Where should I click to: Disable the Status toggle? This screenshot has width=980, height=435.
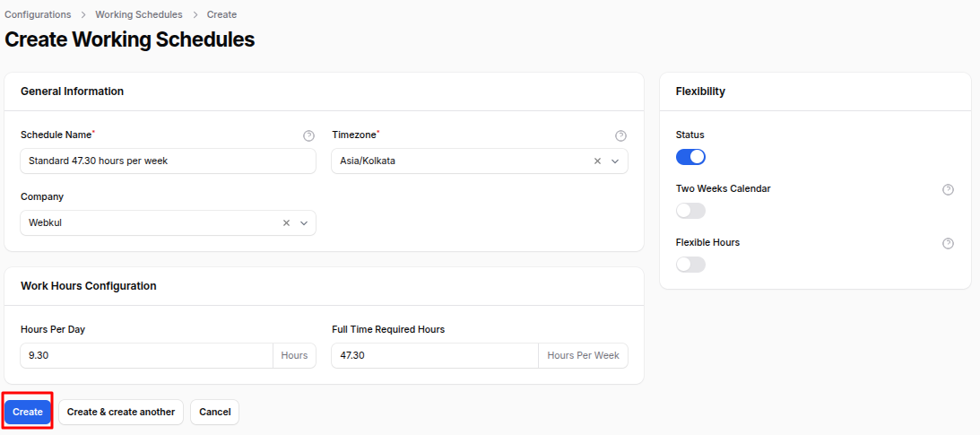point(690,157)
